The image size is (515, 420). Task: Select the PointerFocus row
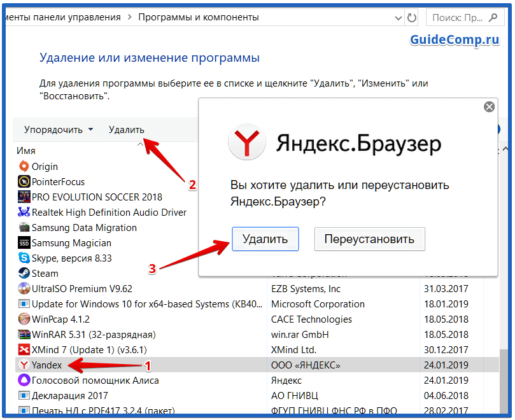tap(58, 181)
